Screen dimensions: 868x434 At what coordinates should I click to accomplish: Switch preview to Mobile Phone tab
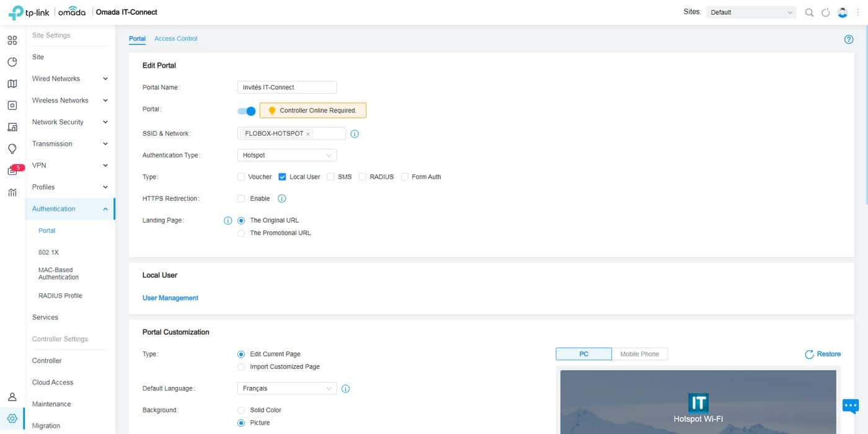639,354
